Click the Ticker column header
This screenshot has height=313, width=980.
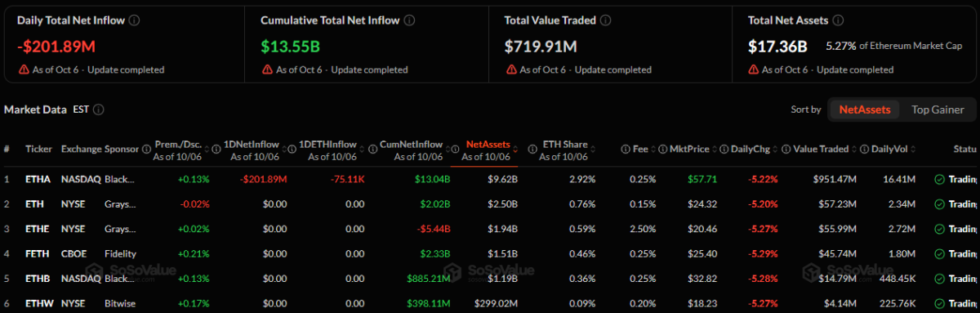38,150
